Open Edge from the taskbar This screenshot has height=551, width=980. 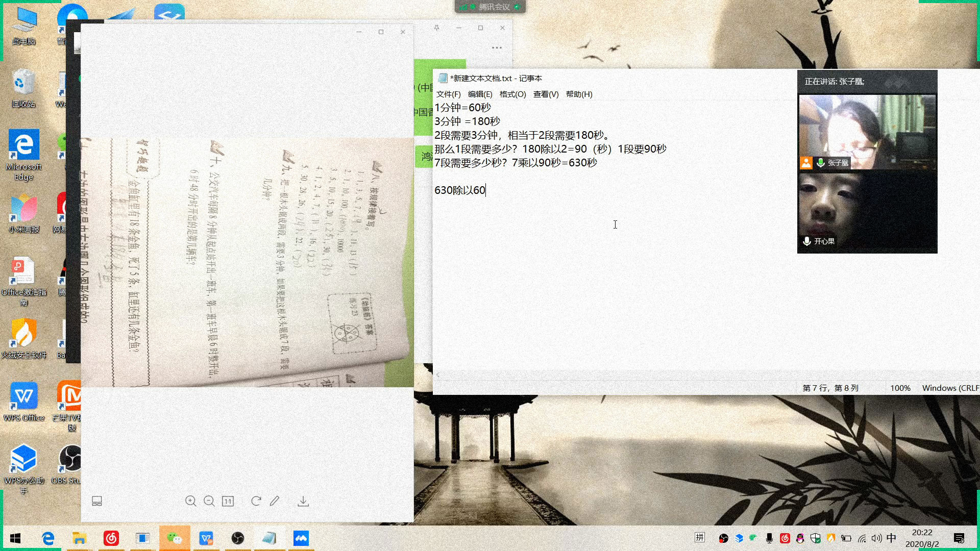48,538
